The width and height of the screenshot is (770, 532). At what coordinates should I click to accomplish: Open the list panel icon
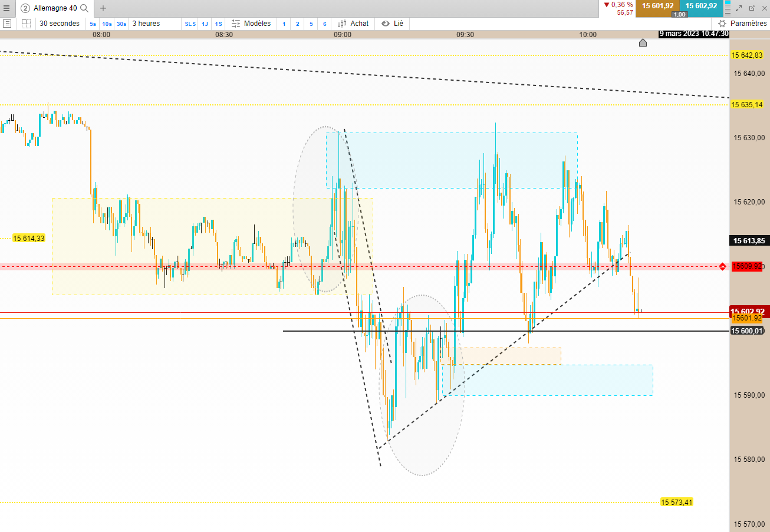[7, 24]
